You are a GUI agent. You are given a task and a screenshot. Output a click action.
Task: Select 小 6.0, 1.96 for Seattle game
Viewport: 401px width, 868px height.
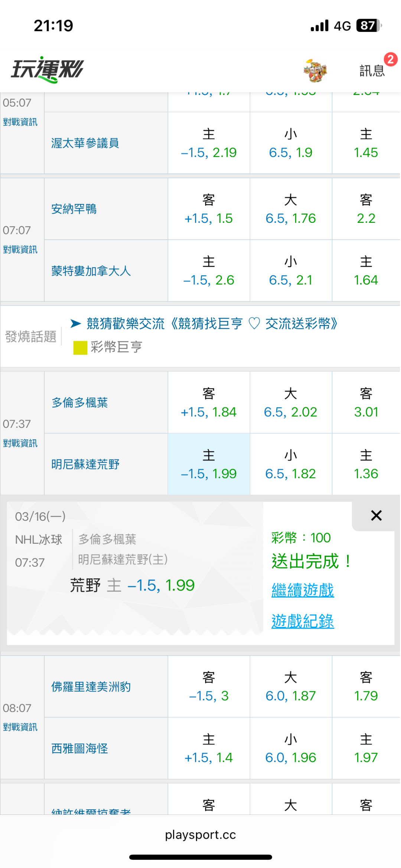291,748
